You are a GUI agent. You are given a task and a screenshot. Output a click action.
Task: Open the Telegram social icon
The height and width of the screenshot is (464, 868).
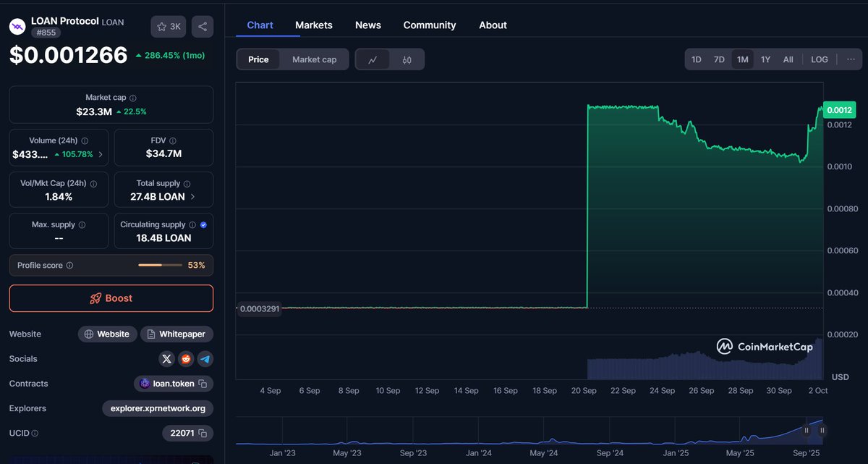[205, 358]
